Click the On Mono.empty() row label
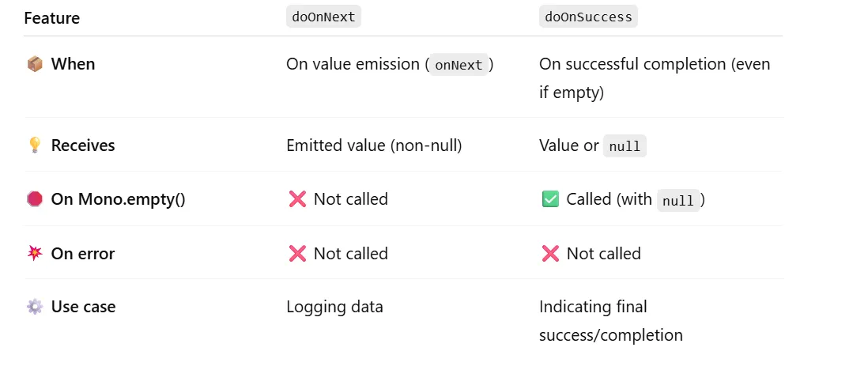868x370 pixels. [118, 199]
